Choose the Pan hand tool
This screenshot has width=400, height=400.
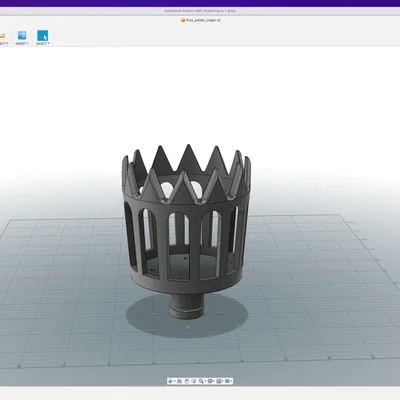187,381
